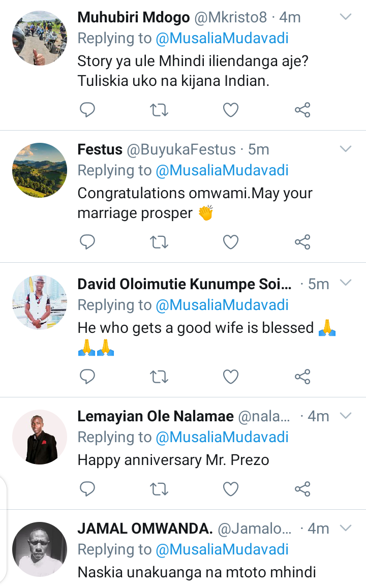The width and height of the screenshot is (366, 588).
Task: Open more options on JAMAL OMWANDA's tweet
Action: coord(346,529)
